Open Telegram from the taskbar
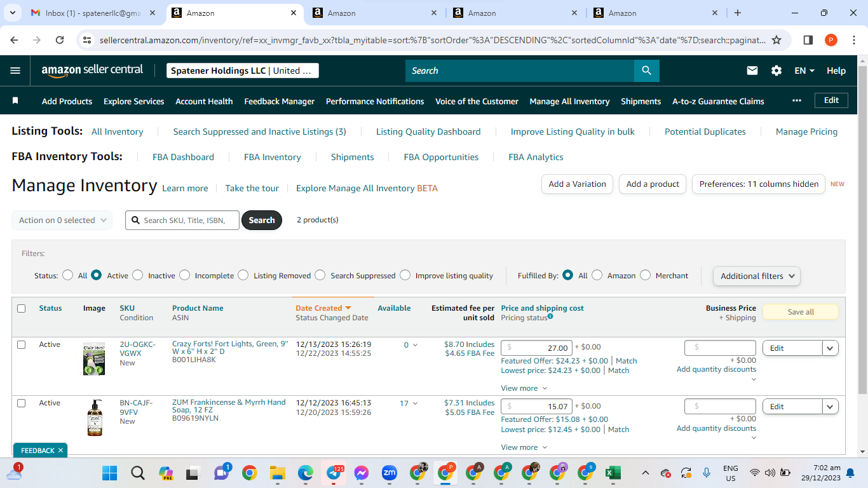This screenshot has width=868, height=488. tap(334, 473)
